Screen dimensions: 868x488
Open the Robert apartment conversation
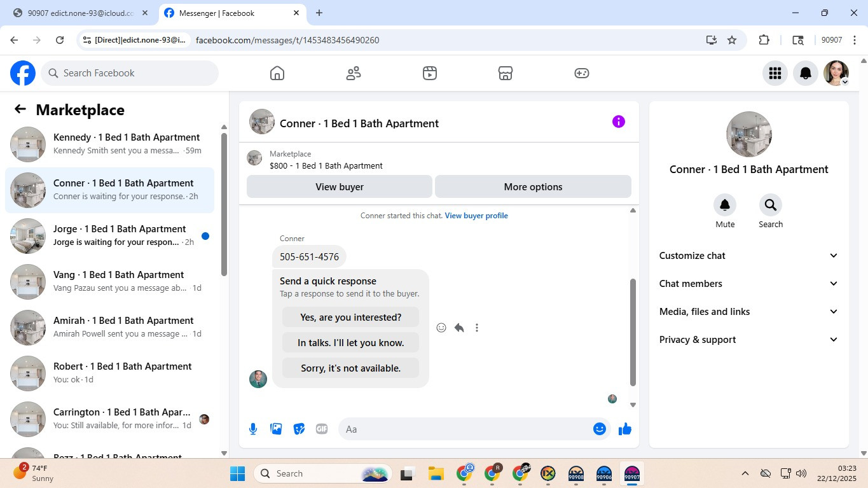point(109,373)
